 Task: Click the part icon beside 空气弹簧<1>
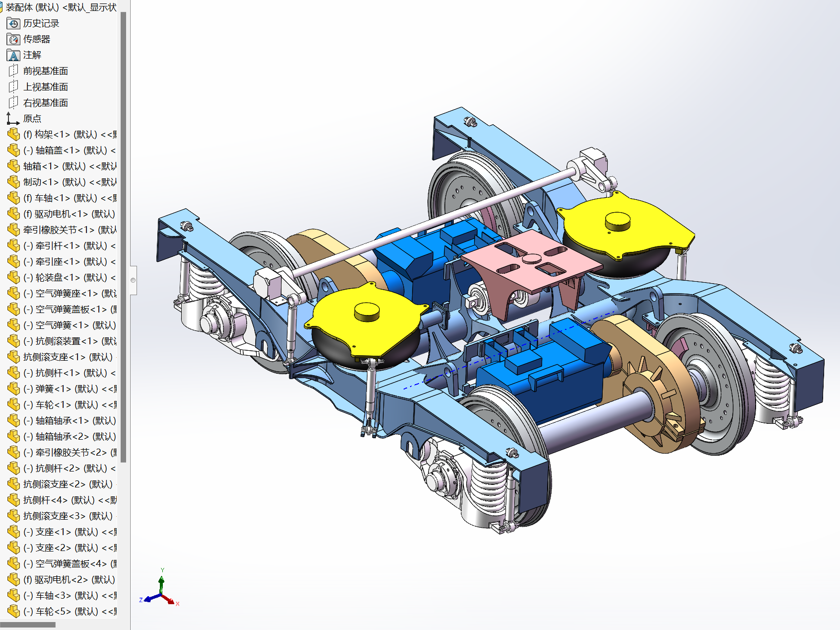(x=13, y=325)
